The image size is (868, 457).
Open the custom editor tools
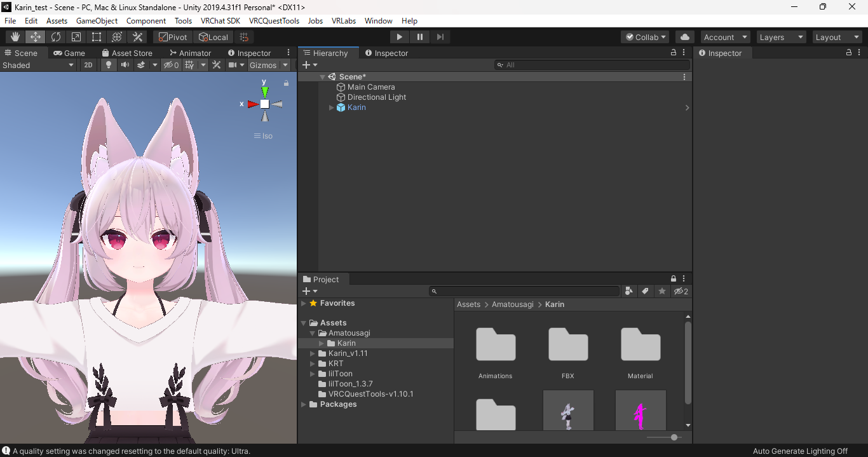point(137,37)
